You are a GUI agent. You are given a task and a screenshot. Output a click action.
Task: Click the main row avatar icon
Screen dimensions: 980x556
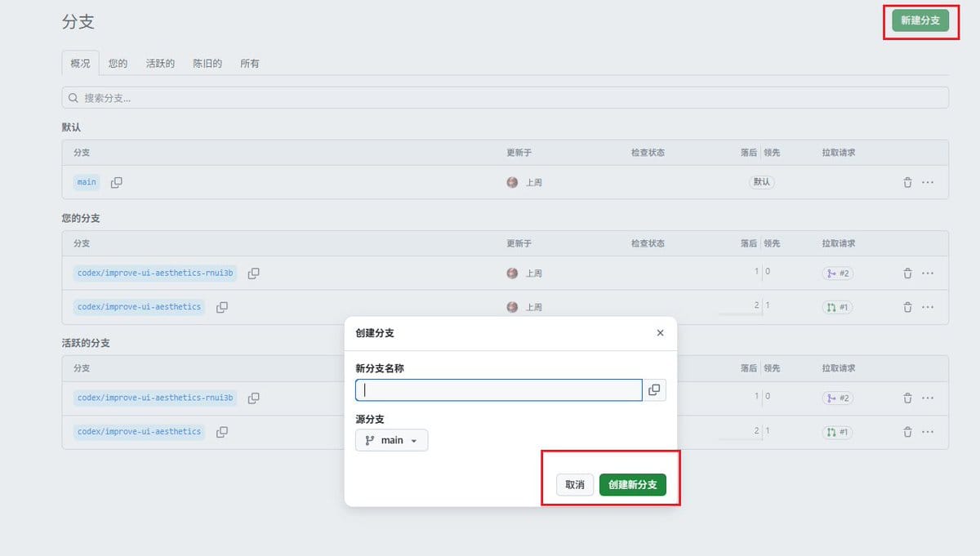[512, 182]
